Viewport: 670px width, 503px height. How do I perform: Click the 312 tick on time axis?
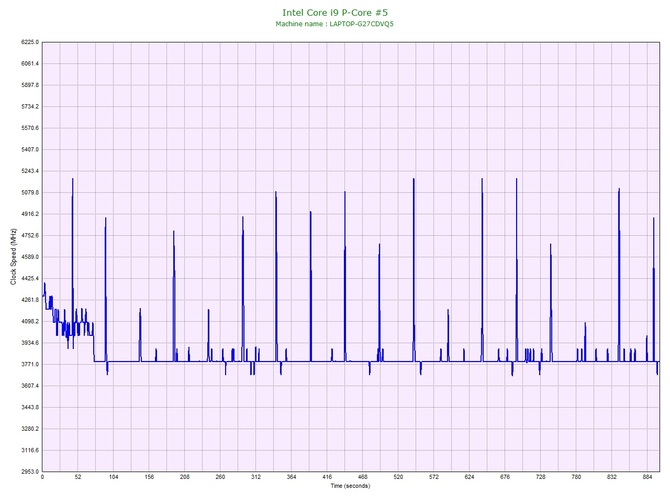[x=256, y=477]
